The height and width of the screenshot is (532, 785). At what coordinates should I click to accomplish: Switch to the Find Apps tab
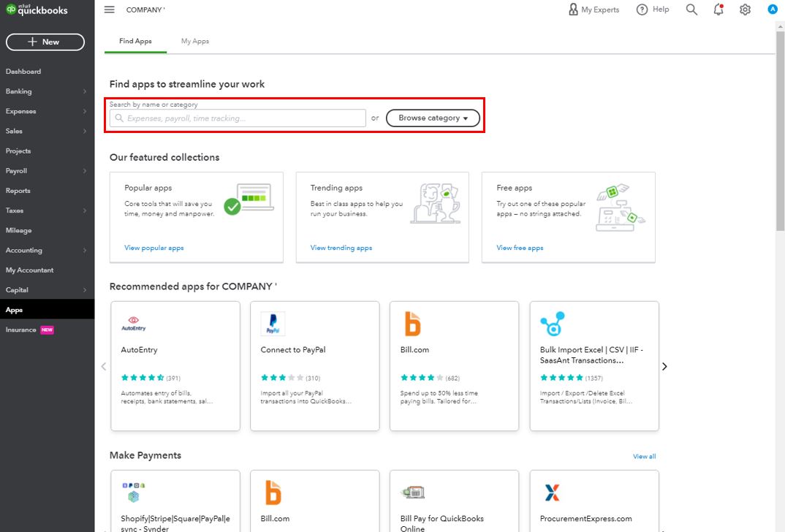(x=135, y=41)
